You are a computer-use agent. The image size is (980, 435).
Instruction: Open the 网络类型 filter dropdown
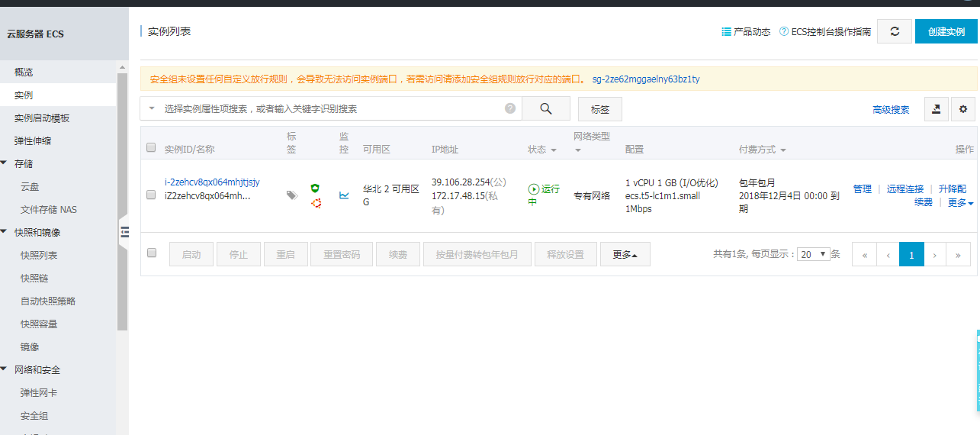577,150
